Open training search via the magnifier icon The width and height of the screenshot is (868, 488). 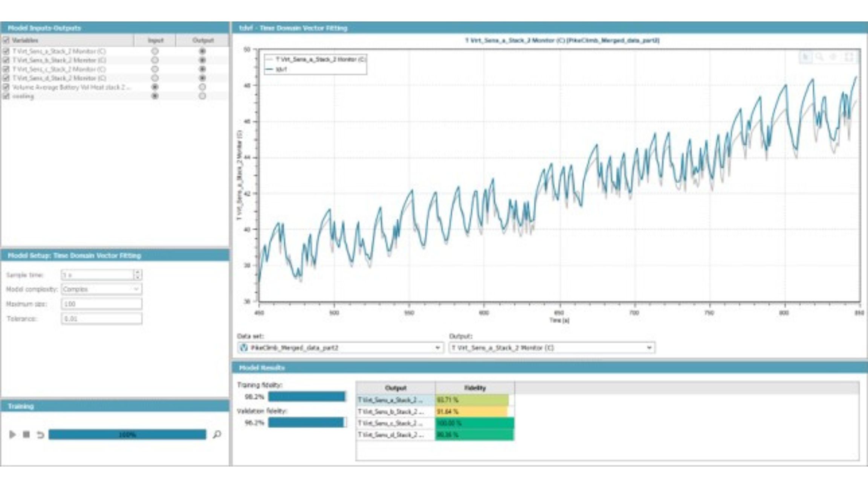coord(218,434)
